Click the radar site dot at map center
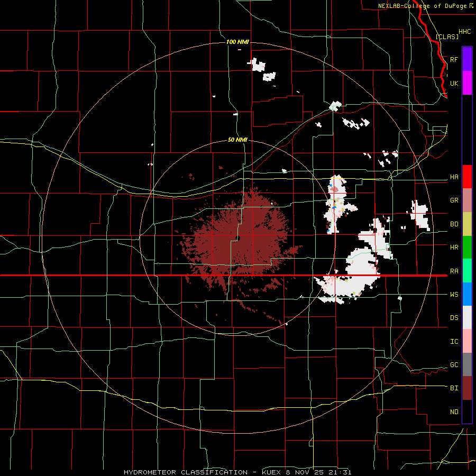The image size is (476, 476). click(x=238, y=239)
